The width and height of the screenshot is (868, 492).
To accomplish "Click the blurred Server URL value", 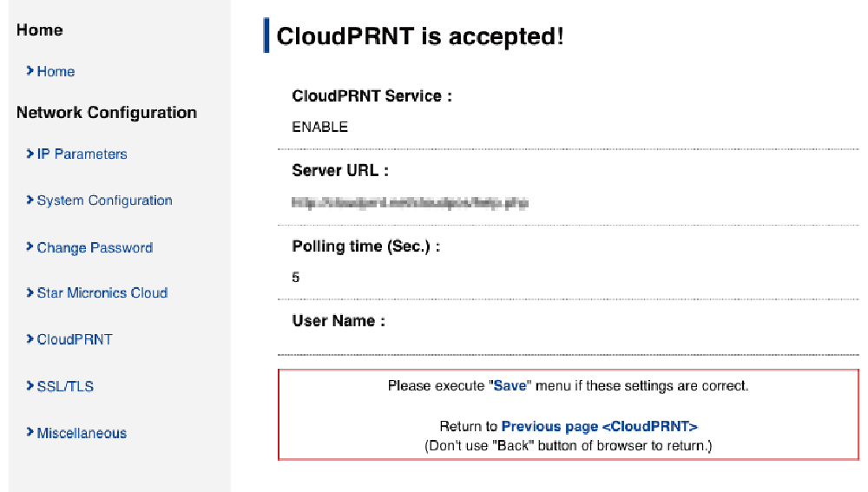I will pos(411,202).
